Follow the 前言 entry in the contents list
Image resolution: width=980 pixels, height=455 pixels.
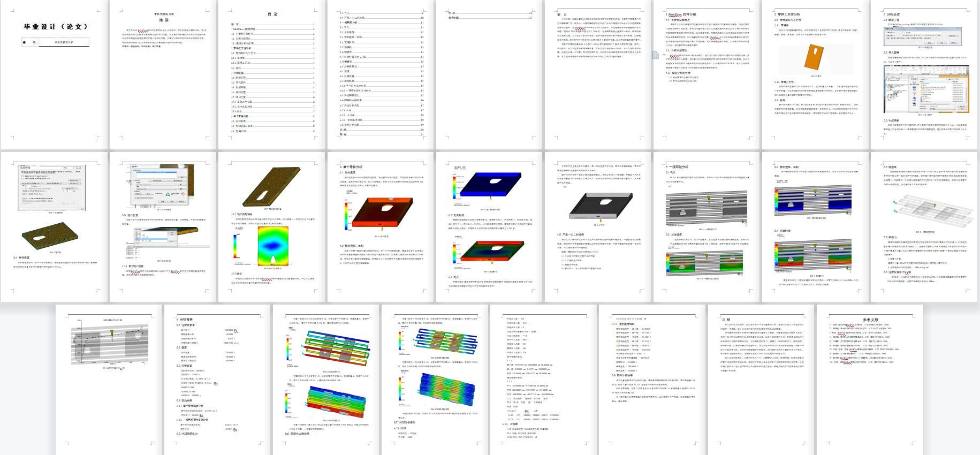tap(235, 24)
